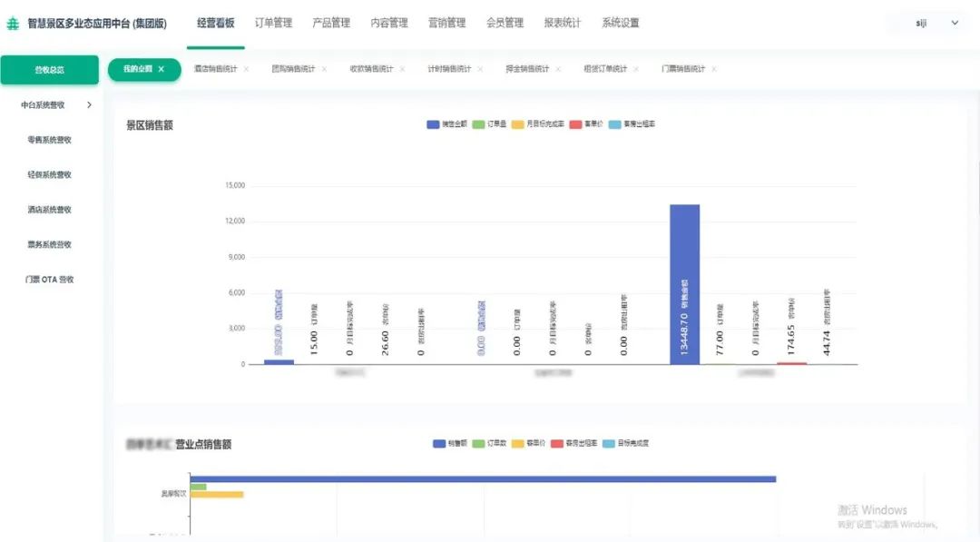Open 酒店系统营收 in the sidebar
Viewport: 980px width, 542px height.
(x=49, y=210)
